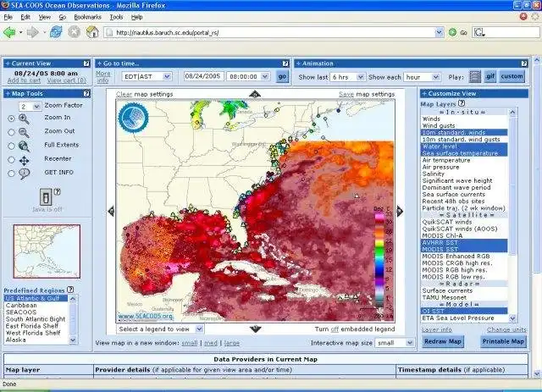
Task: Open the Tools menu
Action: click(116, 17)
